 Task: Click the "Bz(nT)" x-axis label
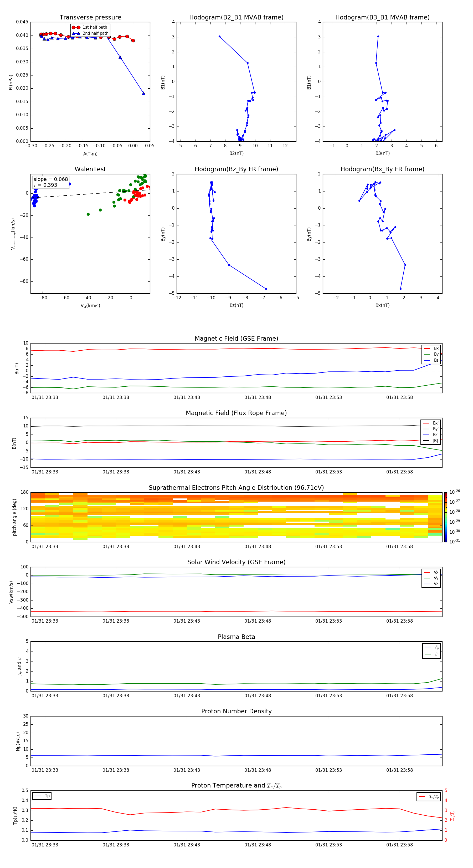pyautogui.click(x=236, y=305)
